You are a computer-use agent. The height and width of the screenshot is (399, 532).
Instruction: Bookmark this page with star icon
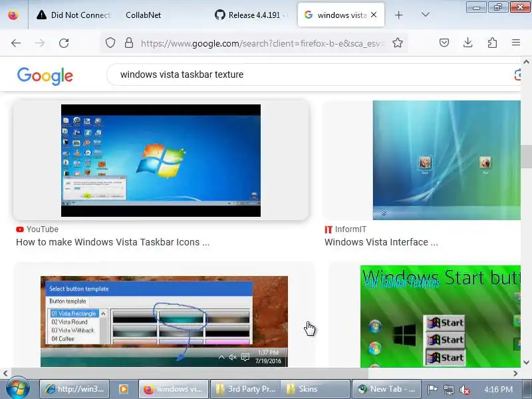click(398, 43)
